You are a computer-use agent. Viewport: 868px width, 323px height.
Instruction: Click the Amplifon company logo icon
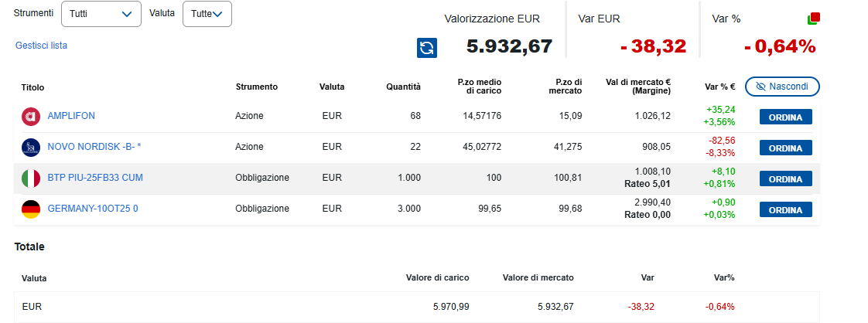tap(31, 117)
